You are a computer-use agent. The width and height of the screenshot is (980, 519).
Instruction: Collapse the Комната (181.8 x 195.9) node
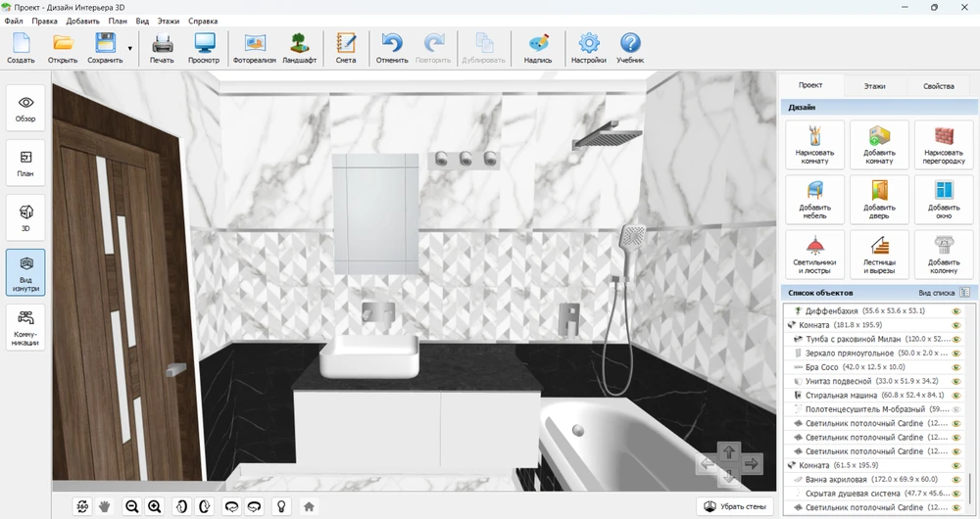point(791,324)
